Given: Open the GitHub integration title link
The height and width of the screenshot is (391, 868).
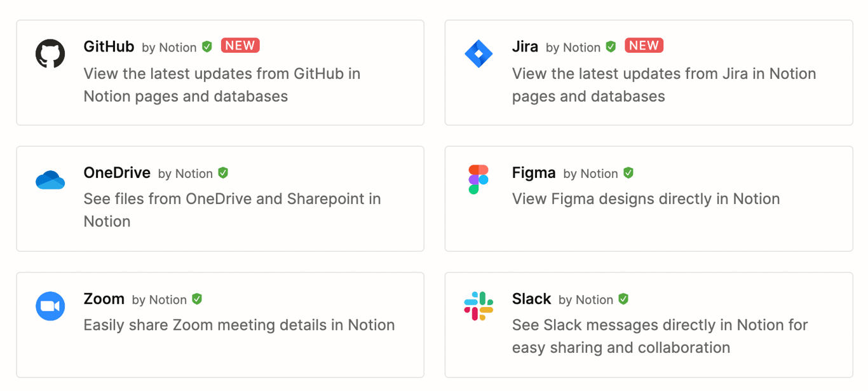Looking at the screenshot, I should coord(109,46).
